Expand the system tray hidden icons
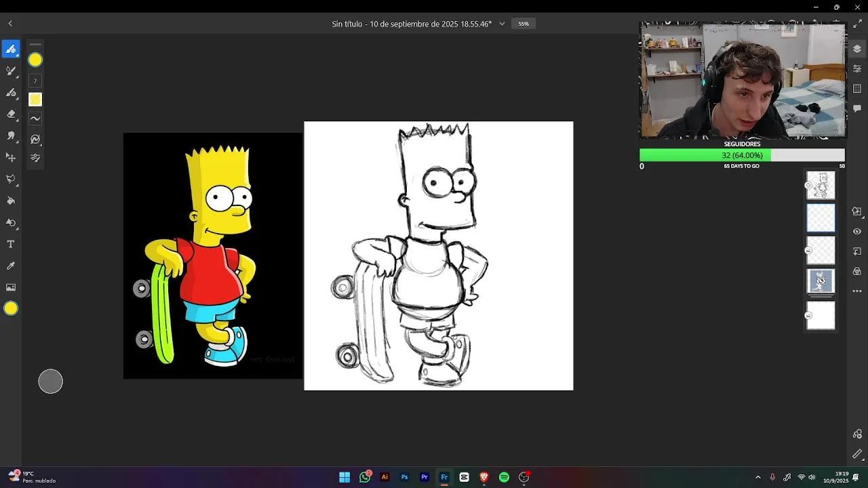The image size is (868, 488). click(x=757, y=477)
